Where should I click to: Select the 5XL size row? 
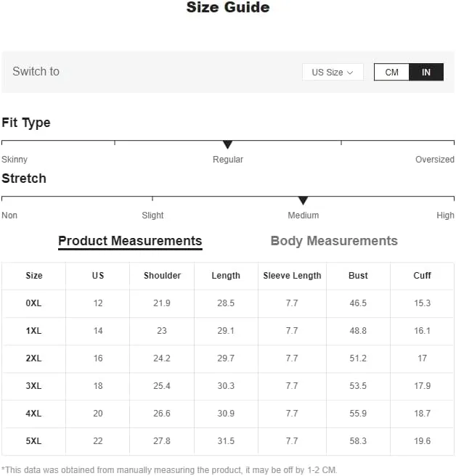click(x=228, y=441)
